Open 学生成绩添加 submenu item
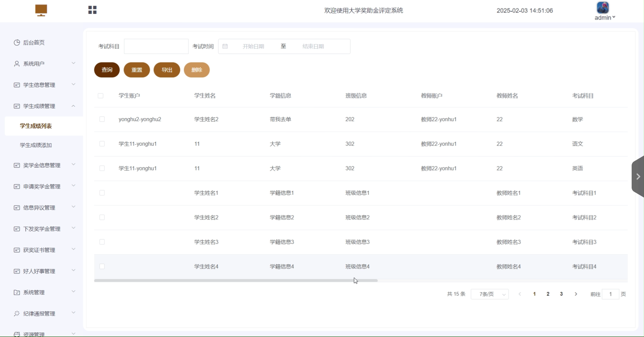Image resolution: width=644 pixels, height=337 pixels. point(36,145)
